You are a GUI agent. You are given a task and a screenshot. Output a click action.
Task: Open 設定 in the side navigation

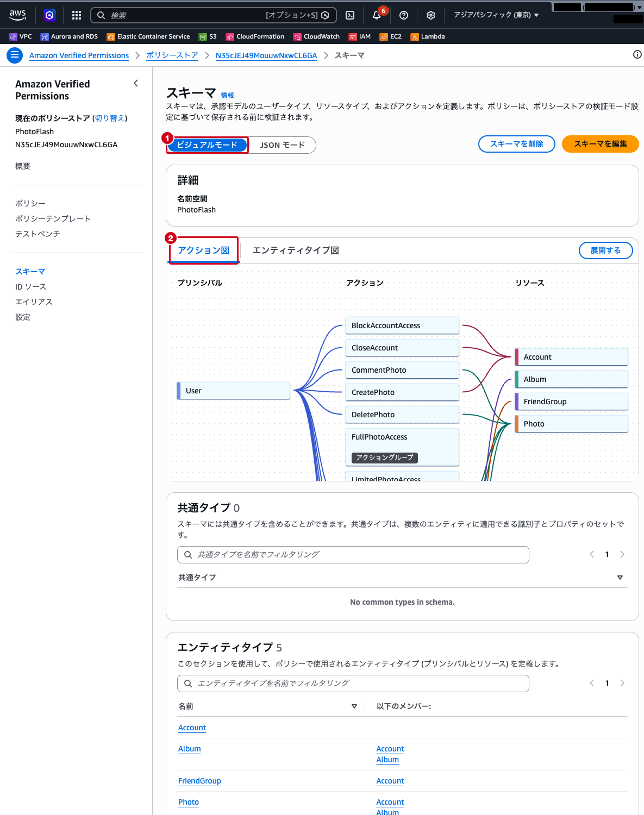pyautogui.click(x=23, y=317)
